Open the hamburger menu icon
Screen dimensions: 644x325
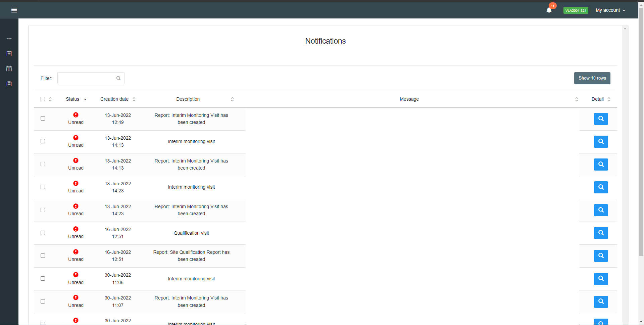click(x=14, y=10)
